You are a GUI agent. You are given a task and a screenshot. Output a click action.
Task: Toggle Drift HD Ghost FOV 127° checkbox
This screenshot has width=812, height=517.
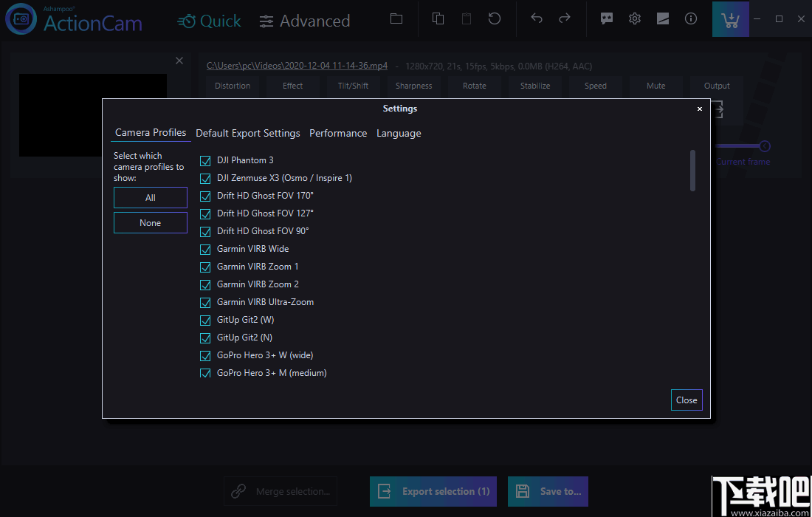coord(206,213)
